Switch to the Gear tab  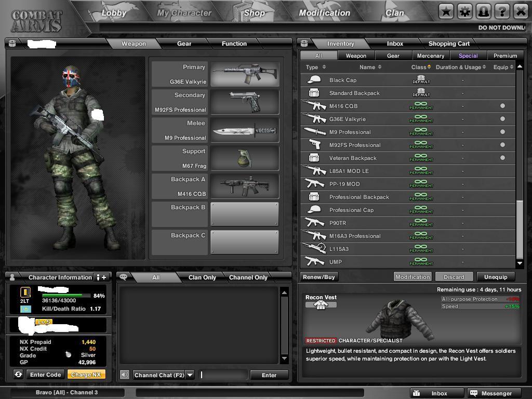point(184,44)
